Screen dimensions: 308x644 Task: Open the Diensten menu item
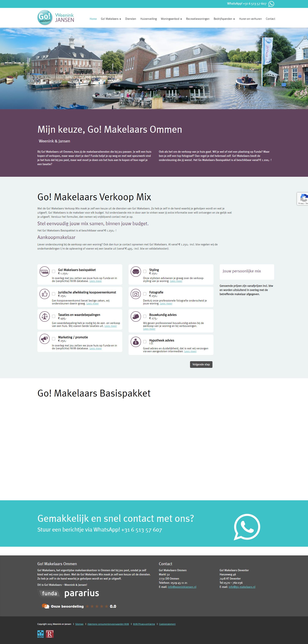pyautogui.click(x=131, y=19)
